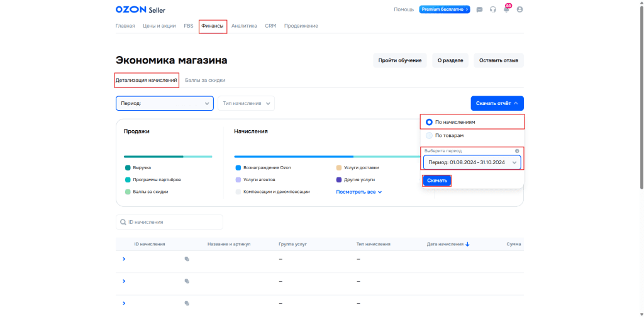Image resolution: width=644 pixels, height=317 pixels.
Task: Open notifications bell with red badge
Action: (x=506, y=9)
